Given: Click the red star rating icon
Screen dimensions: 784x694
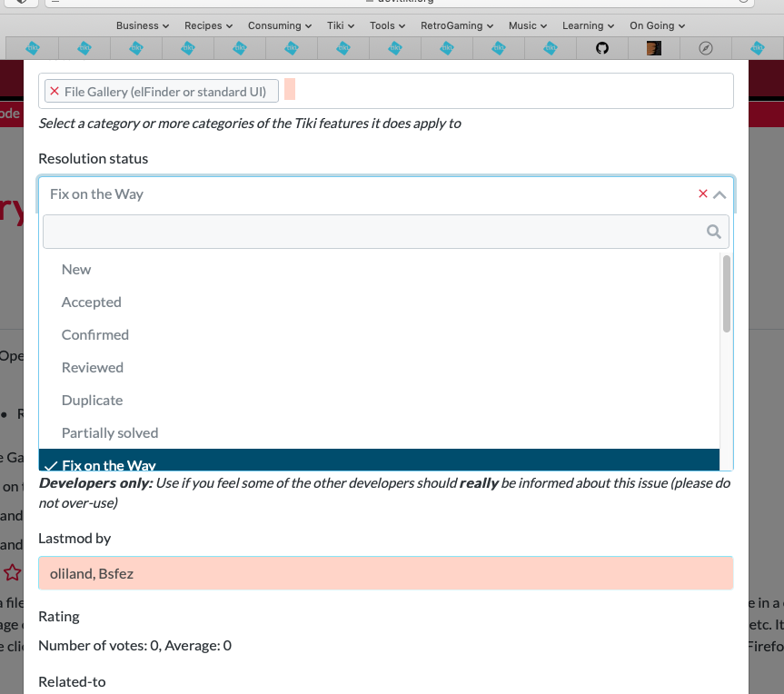Looking at the screenshot, I should click(13, 572).
